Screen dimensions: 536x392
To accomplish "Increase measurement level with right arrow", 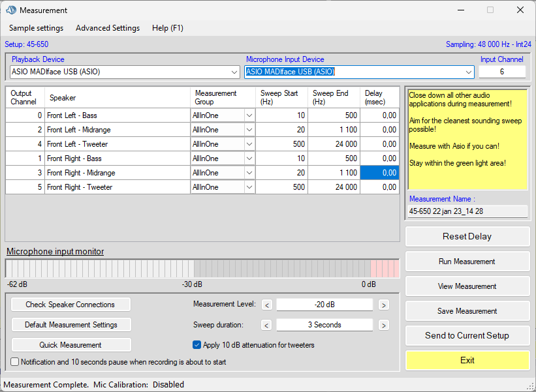I will coord(384,305).
